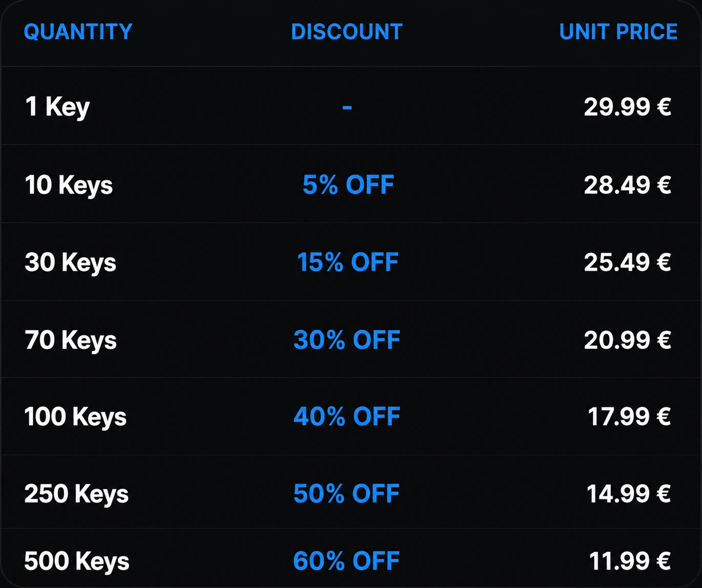
Task: Click the 5% OFF discount label
Action: click(348, 185)
